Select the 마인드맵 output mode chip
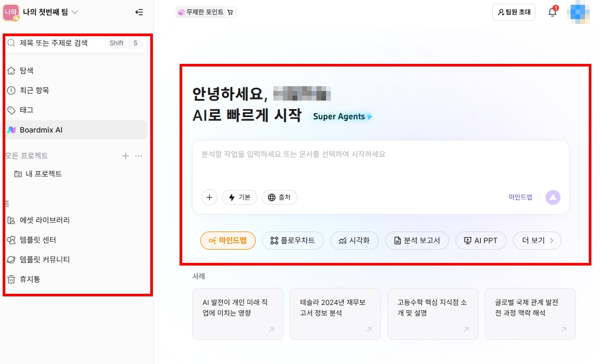The height and width of the screenshot is (364, 601). pos(228,240)
